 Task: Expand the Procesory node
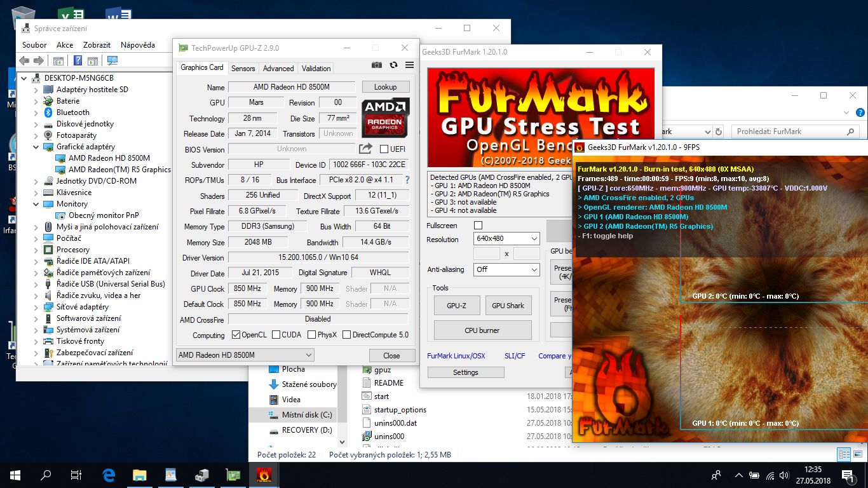tap(36, 250)
